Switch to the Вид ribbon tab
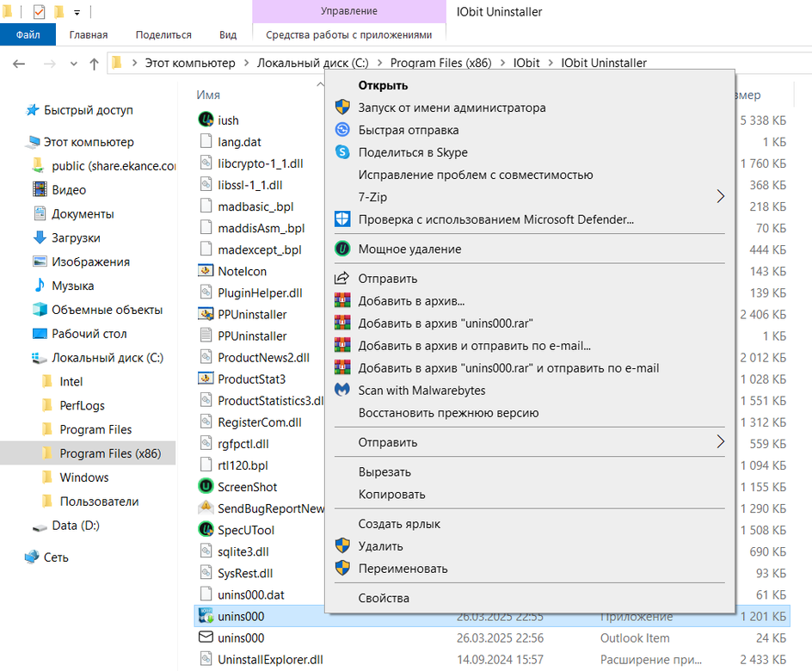Image resolution: width=812 pixels, height=671 pixels. 228,34
